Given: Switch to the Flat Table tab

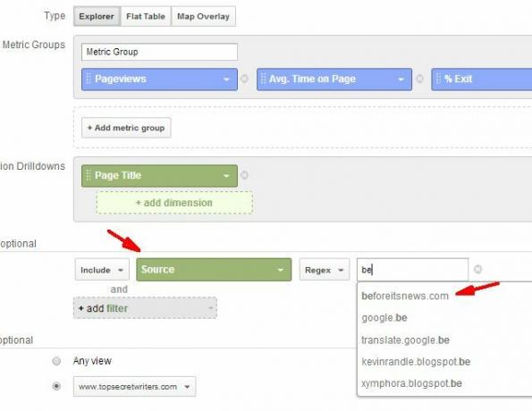Looking at the screenshot, I should [146, 16].
